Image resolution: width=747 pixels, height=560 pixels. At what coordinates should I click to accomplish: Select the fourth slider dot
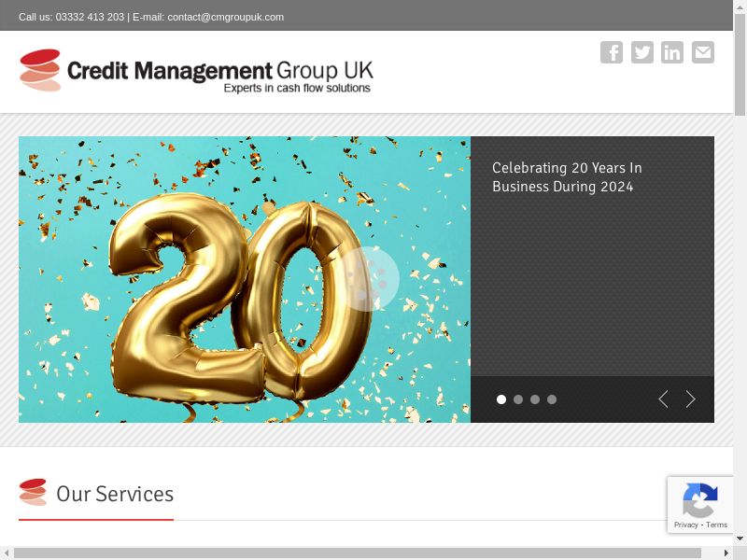552,399
